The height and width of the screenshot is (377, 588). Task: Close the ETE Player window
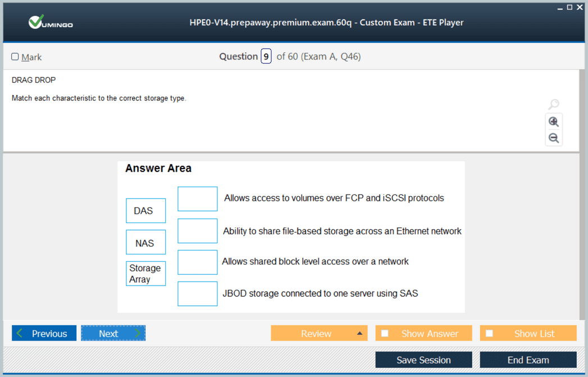click(580, 7)
